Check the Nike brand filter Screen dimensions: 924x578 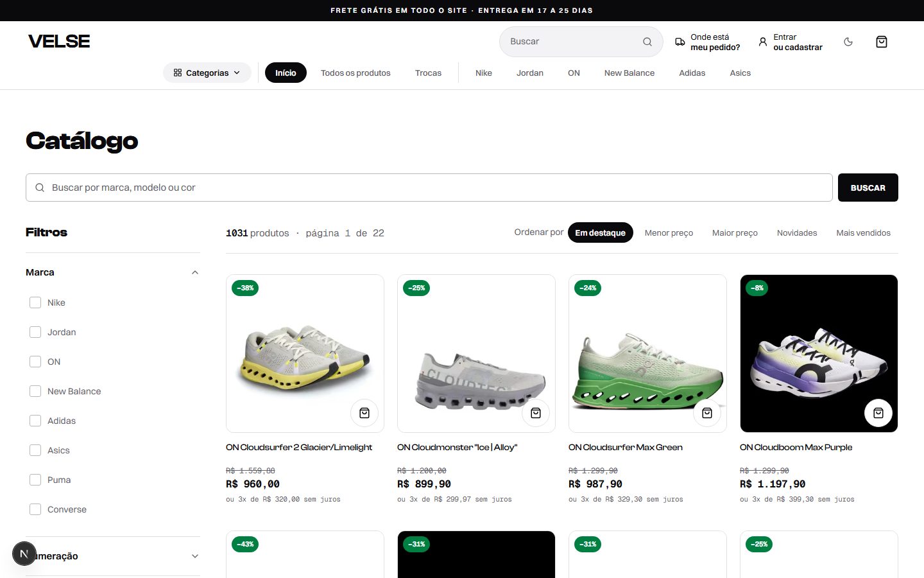pos(35,302)
